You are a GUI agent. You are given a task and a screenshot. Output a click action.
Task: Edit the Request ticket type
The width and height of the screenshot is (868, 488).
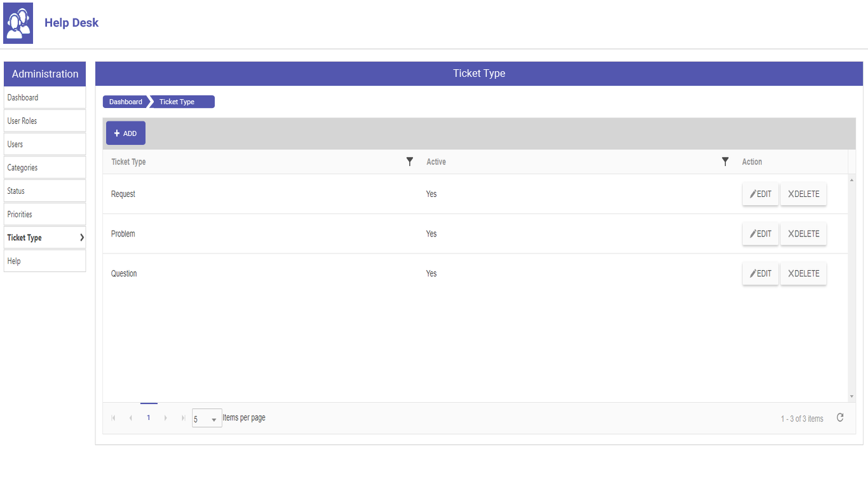760,194
